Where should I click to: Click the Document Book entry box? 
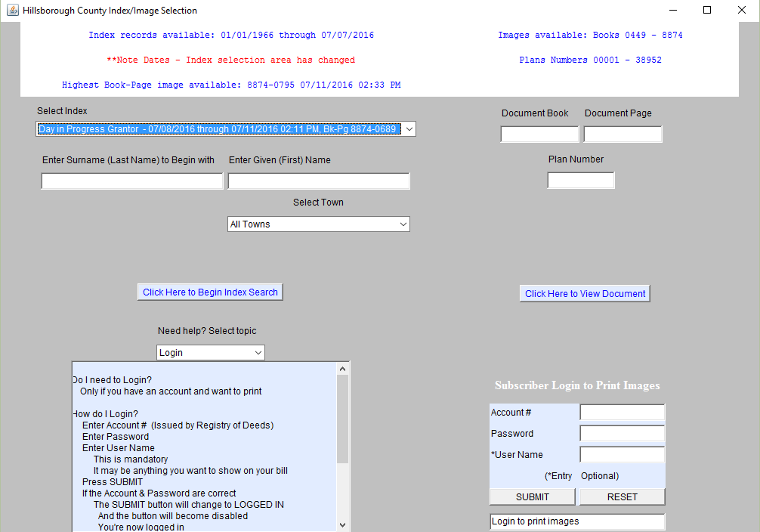pyautogui.click(x=539, y=134)
